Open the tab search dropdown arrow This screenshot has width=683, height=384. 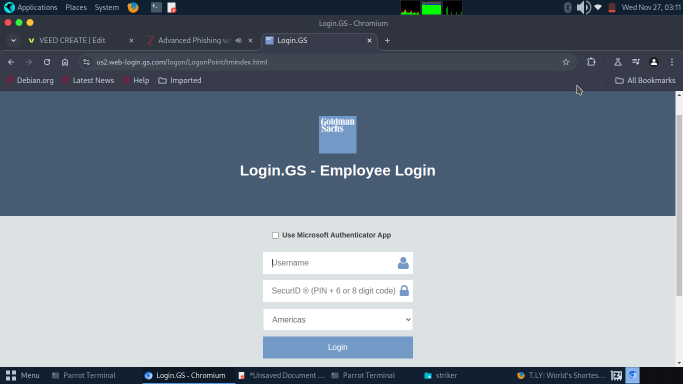(14, 40)
